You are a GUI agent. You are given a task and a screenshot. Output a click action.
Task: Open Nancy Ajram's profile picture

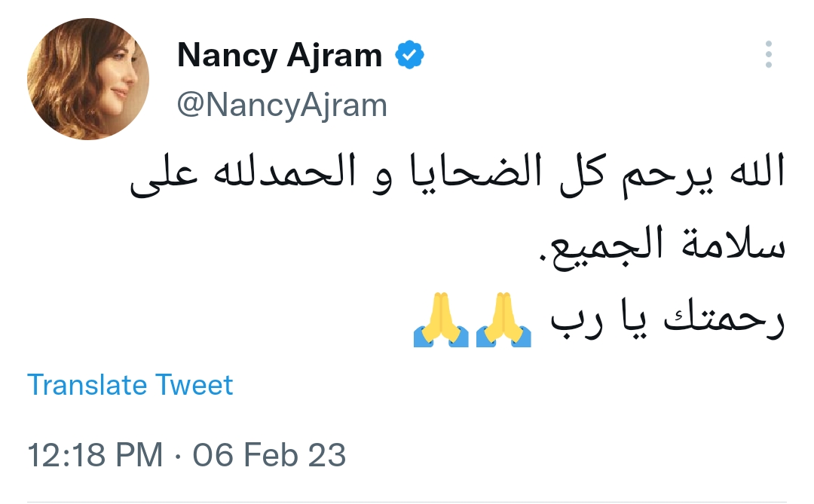pos(88,80)
